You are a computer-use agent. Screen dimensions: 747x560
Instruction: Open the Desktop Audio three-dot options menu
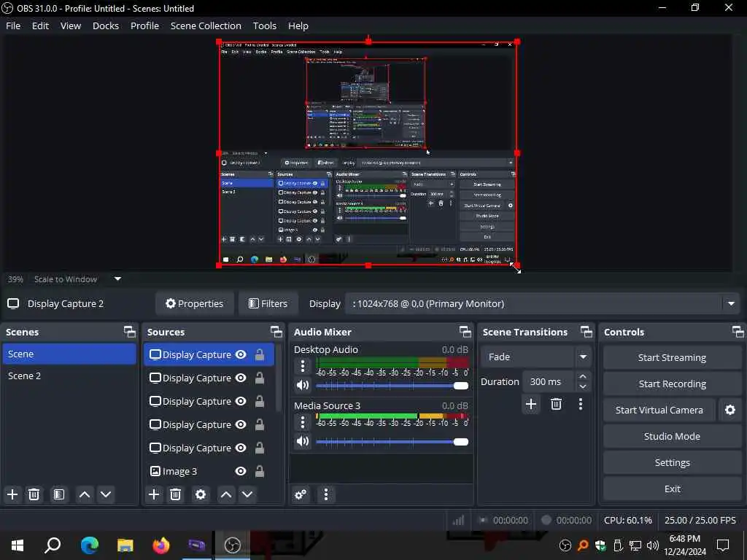click(303, 366)
